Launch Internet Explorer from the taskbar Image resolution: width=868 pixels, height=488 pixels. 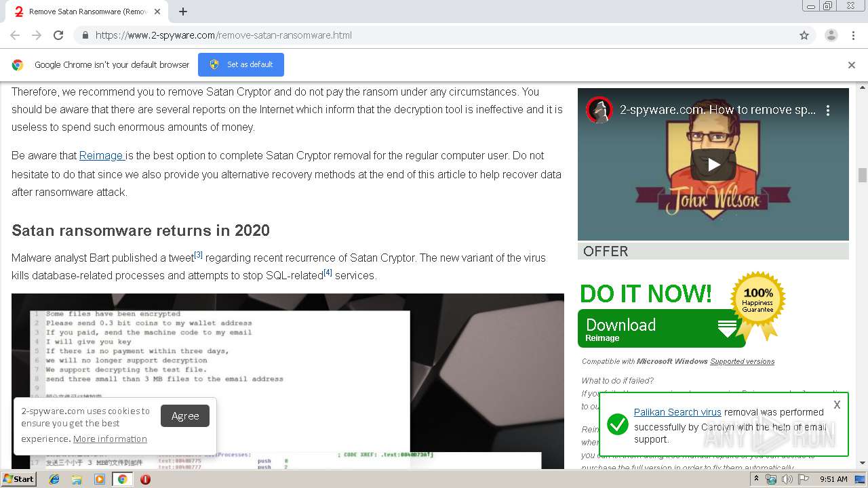(x=54, y=479)
